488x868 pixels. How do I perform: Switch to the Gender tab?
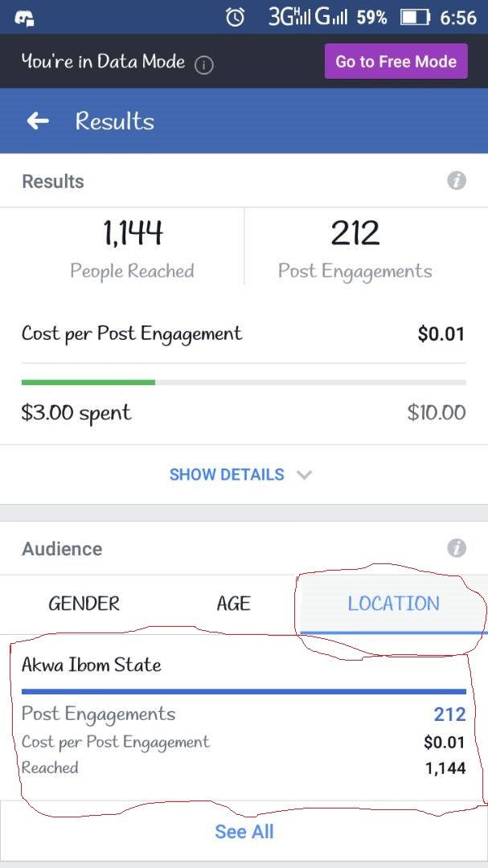(x=84, y=604)
